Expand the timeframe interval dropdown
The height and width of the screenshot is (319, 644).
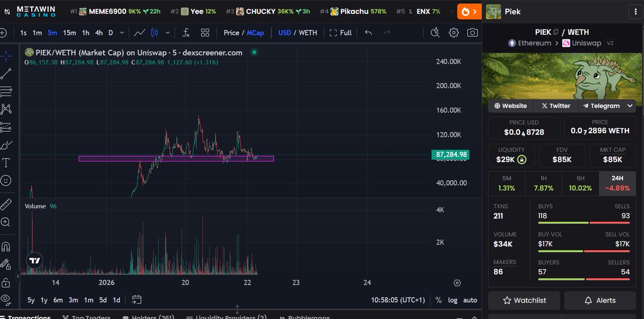coord(123,33)
